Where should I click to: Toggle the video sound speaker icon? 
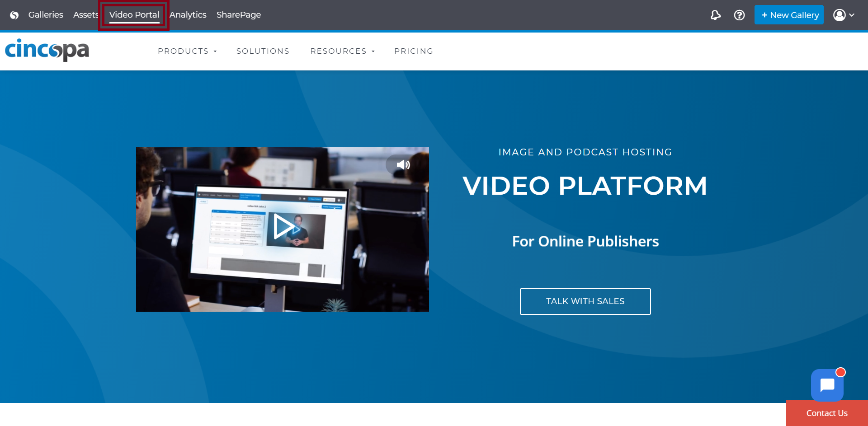click(x=402, y=165)
